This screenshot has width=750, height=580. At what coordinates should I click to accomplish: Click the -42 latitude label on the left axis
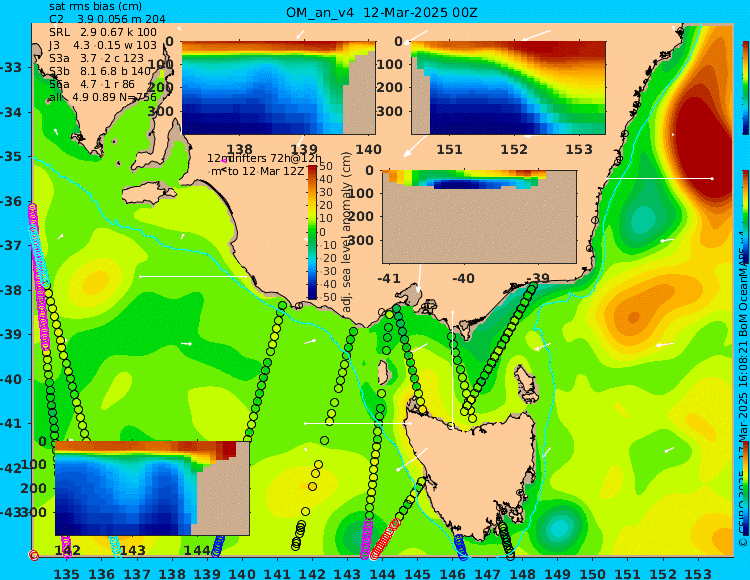coord(10,468)
